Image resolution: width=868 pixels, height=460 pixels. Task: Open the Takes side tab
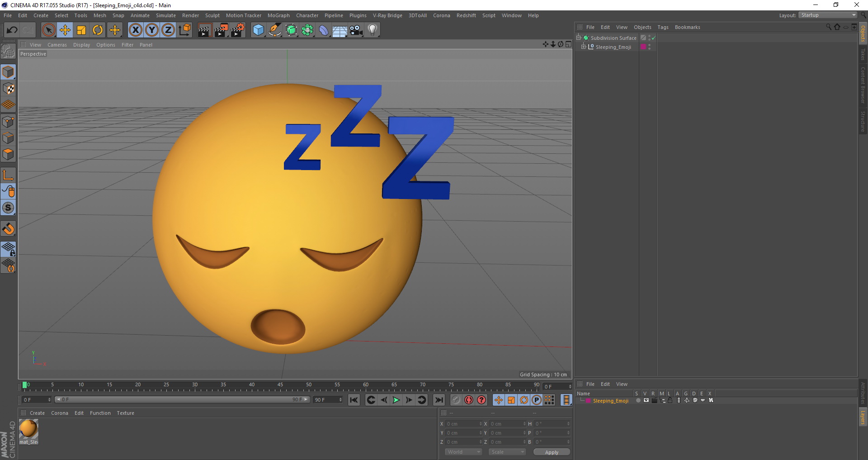point(863,55)
